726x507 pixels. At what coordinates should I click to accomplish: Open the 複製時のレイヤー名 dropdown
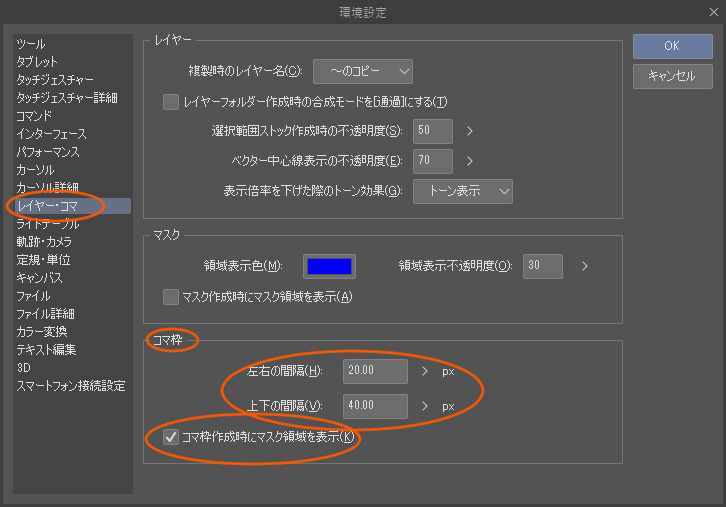pos(363,71)
